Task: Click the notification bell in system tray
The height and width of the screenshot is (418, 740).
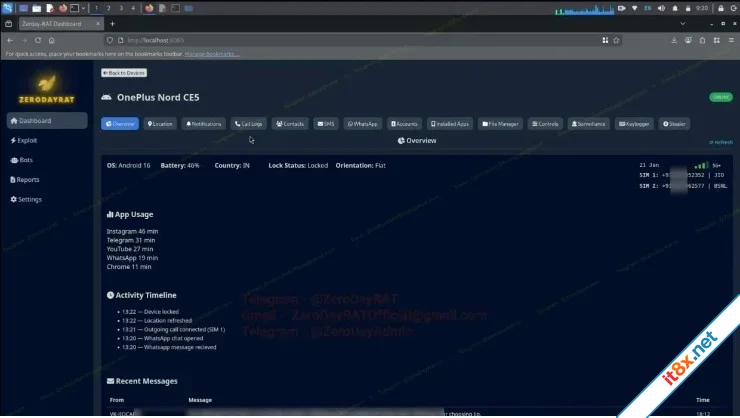Action: tap(675, 8)
